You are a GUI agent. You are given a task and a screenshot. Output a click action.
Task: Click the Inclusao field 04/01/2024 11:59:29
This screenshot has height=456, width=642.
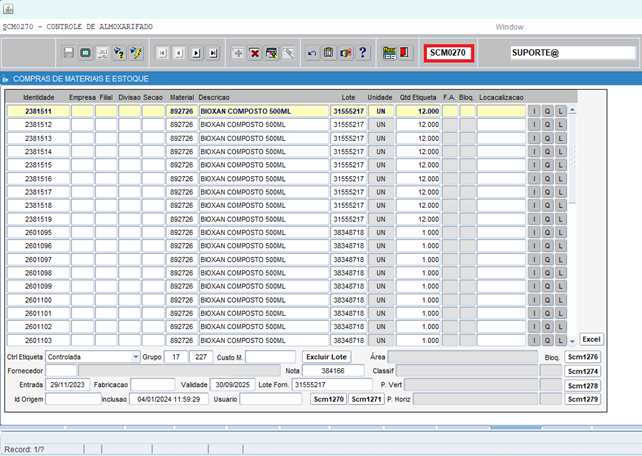[x=169, y=399]
